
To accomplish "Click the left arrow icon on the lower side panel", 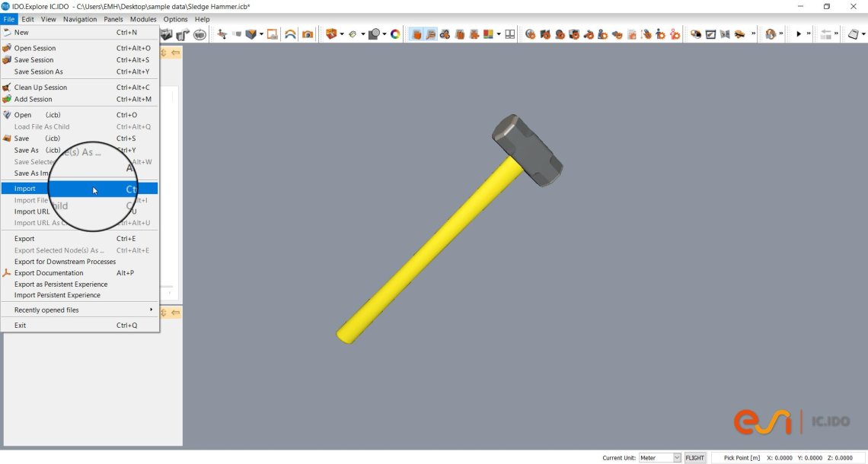I will click(x=175, y=313).
